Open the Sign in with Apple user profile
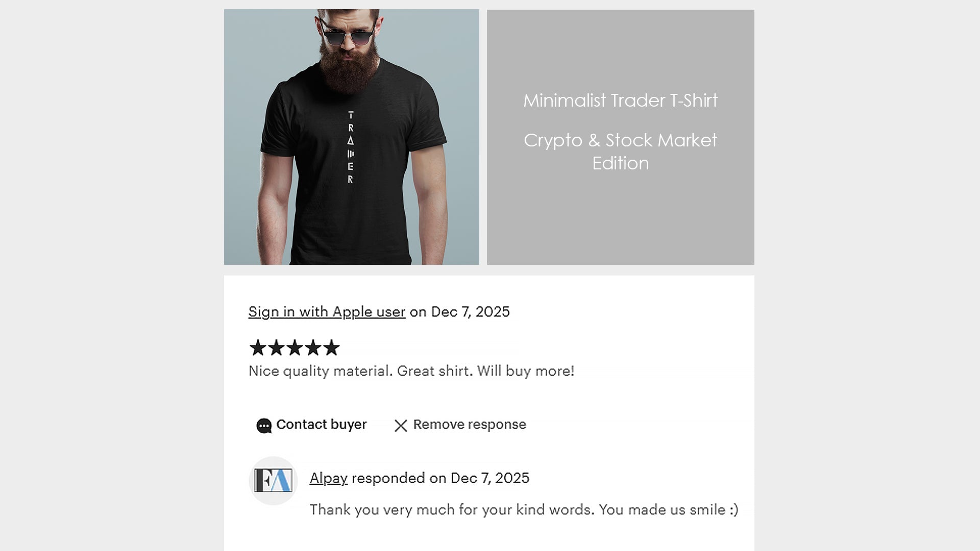This screenshot has width=980, height=551. 327,312
